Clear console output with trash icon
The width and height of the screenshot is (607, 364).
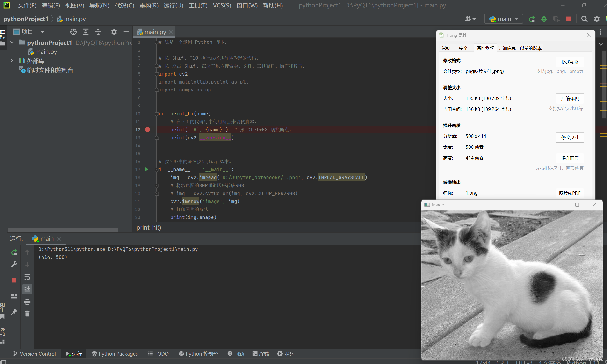coord(27,314)
